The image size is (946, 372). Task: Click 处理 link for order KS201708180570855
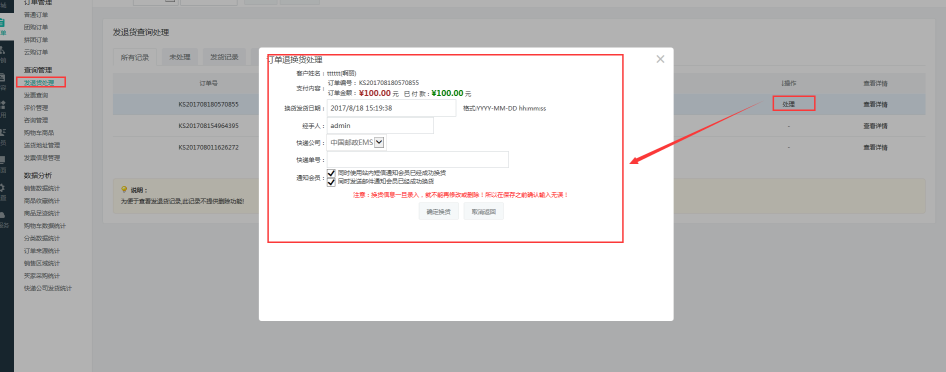pyautogui.click(x=789, y=104)
